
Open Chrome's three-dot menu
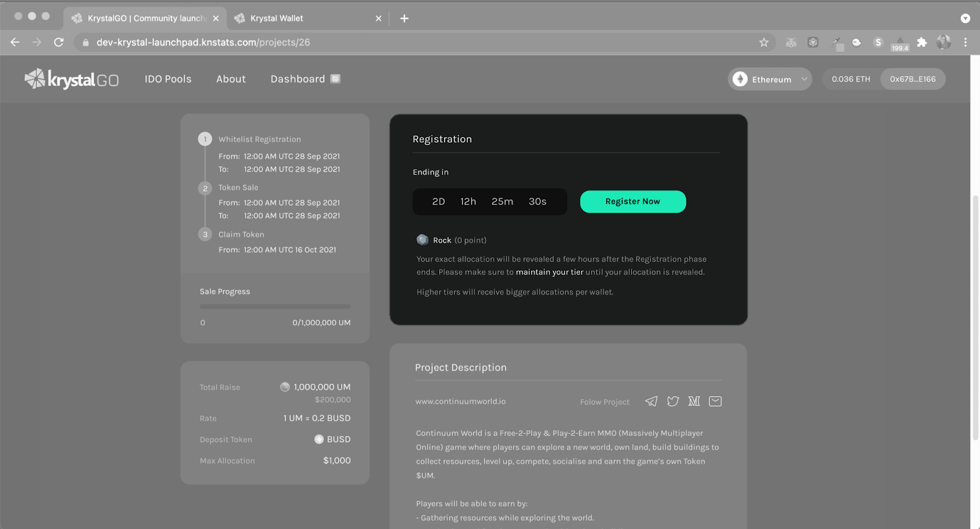(965, 42)
